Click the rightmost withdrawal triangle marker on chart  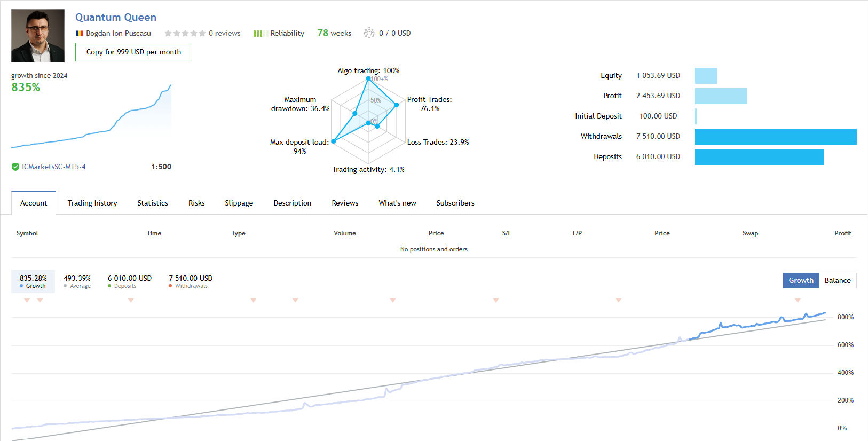pos(798,301)
